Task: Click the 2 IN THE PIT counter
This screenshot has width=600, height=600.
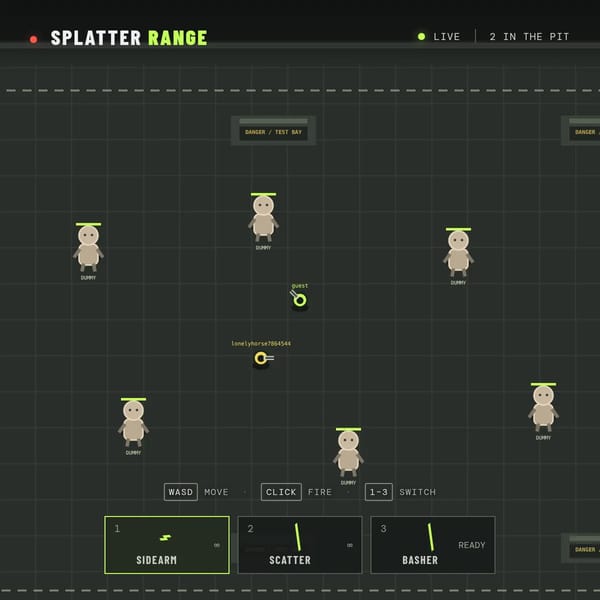Action: 529,37
